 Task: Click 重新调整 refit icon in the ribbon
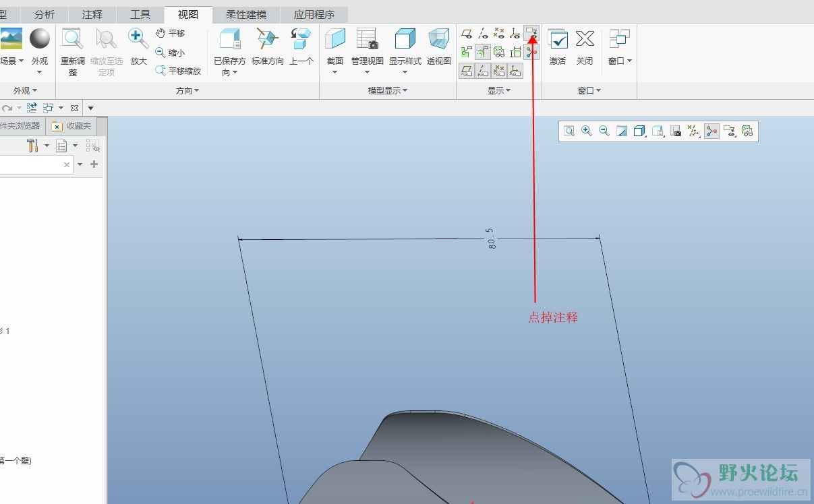pyautogui.click(x=73, y=39)
